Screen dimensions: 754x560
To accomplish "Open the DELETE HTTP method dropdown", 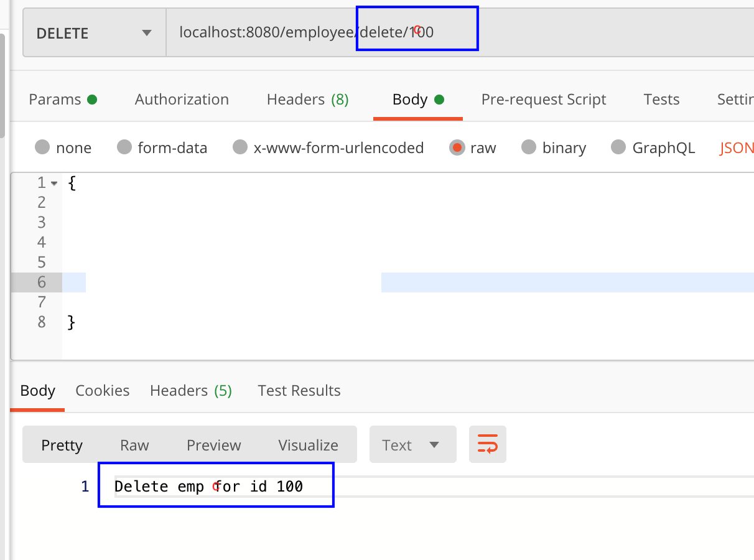I will click(95, 33).
